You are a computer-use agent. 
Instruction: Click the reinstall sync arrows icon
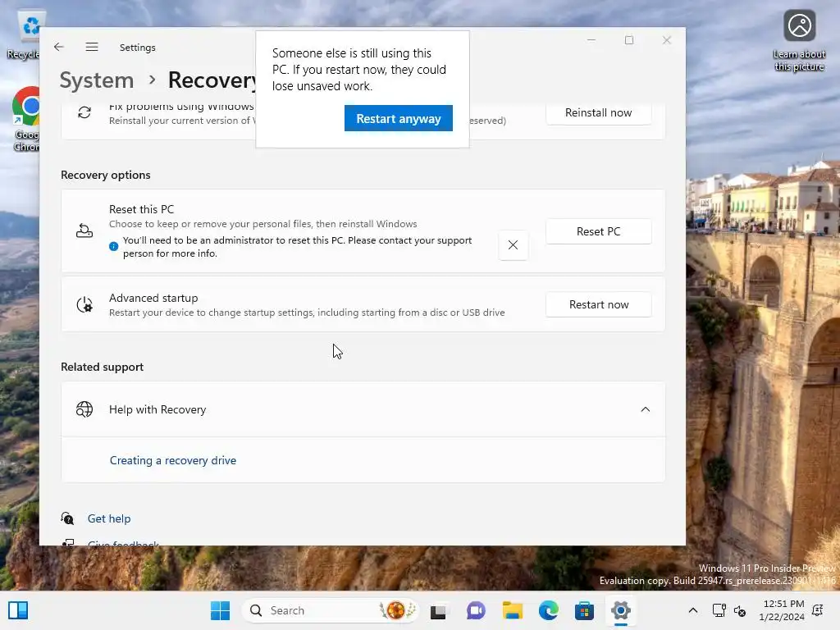[84, 112]
